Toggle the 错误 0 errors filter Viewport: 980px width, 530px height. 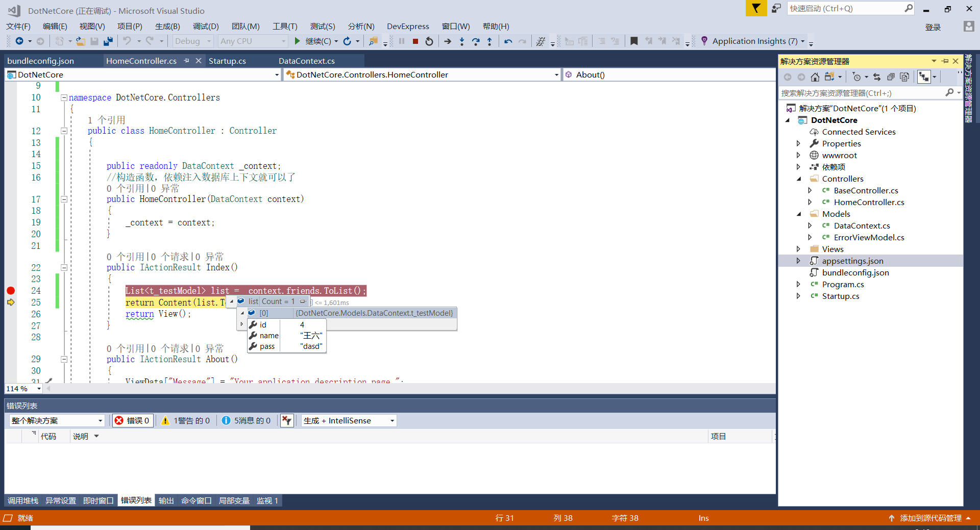point(133,421)
